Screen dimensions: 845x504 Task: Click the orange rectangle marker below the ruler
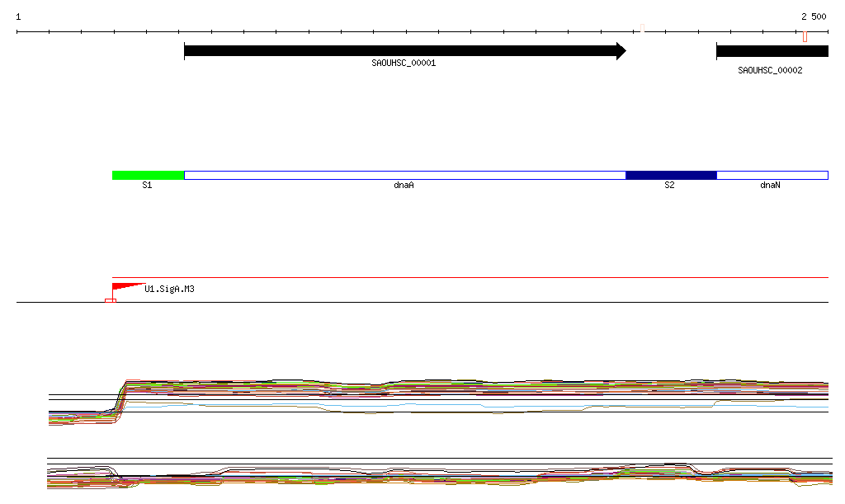pos(805,35)
